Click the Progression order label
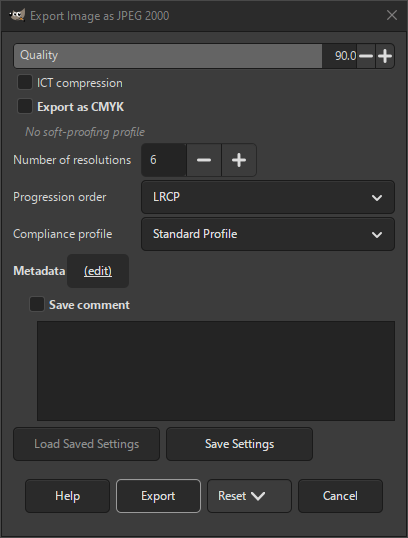The width and height of the screenshot is (408, 538). [x=60, y=197]
